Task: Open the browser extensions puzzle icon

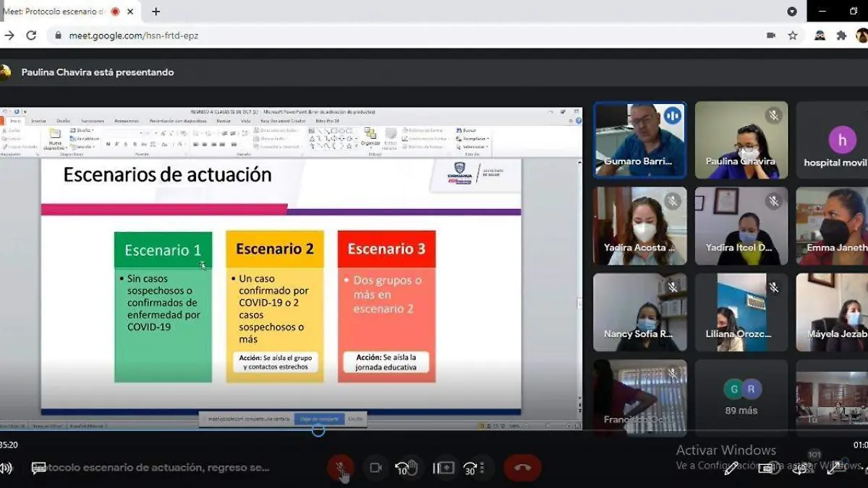Action: click(x=841, y=35)
